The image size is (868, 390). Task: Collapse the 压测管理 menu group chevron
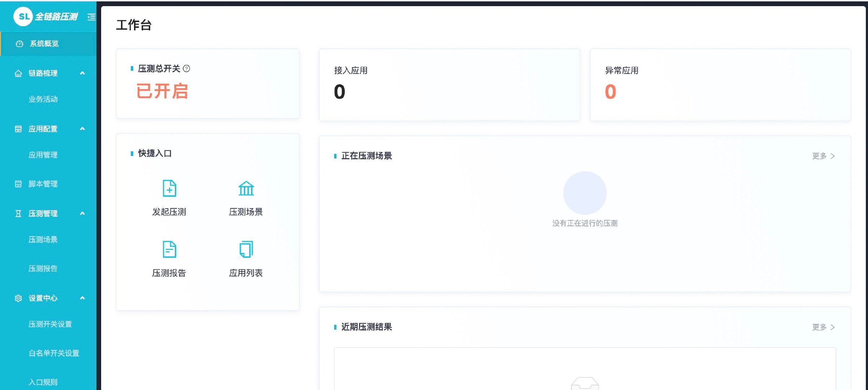pos(82,213)
